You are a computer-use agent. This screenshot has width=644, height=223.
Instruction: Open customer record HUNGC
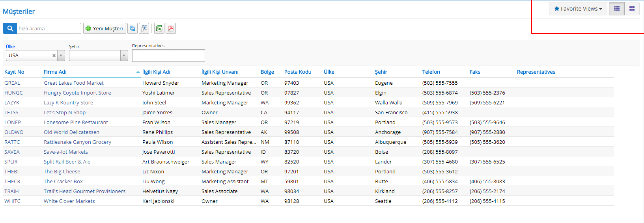13,93
